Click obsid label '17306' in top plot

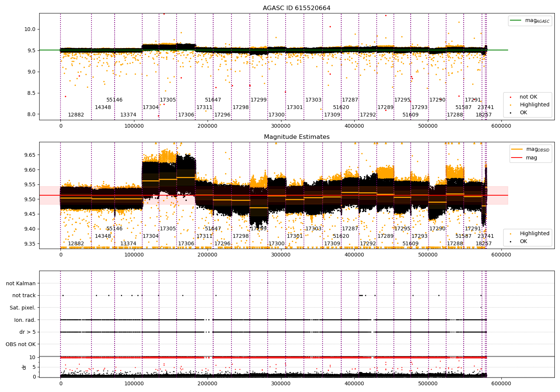[186, 115]
